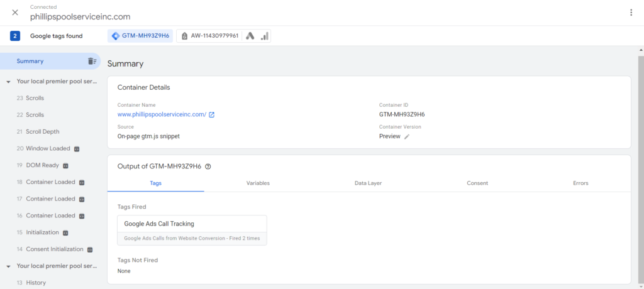Collapse the second 'Your local premier pool ser...' group
The image size is (644, 289).
8,266
